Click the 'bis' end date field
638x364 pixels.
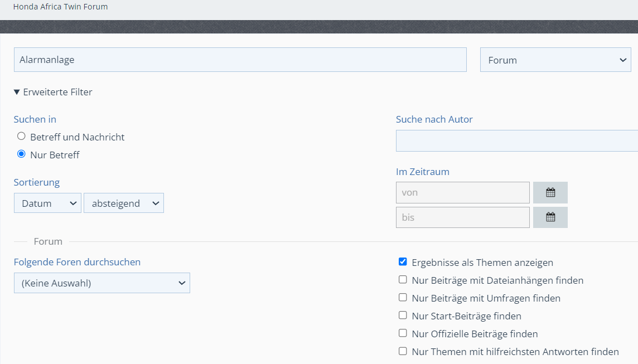462,217
